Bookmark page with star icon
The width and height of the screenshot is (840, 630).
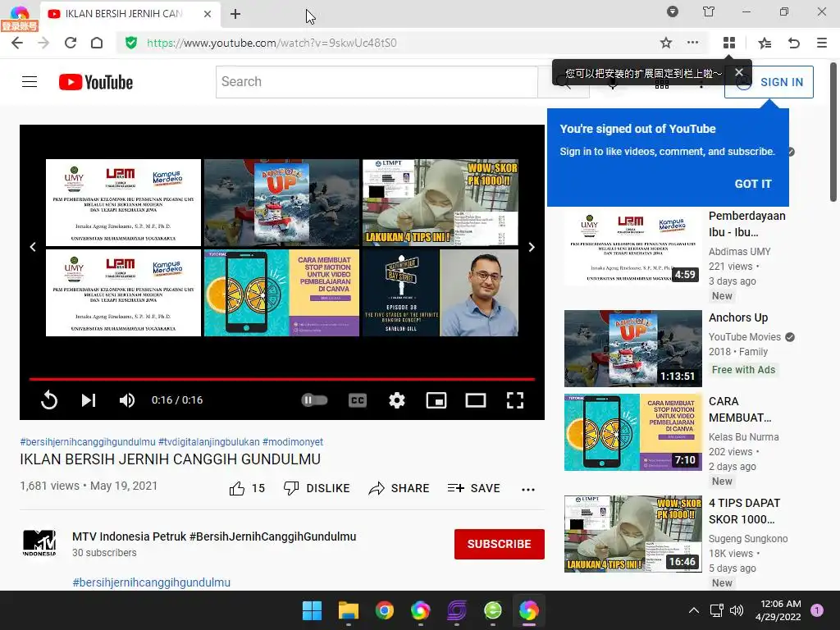click(x=666, y=43)
